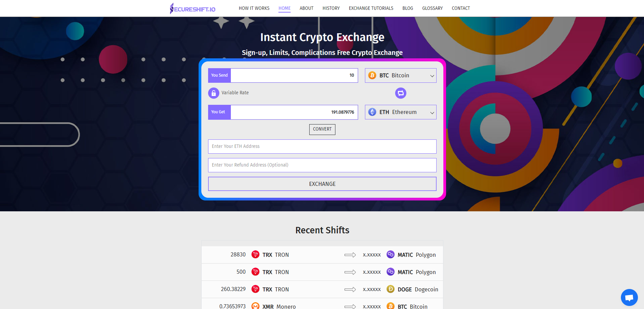This screenshot has height=309, width=644.
Task: Click the TRON icon in the 260.38229 row
Action: pyautogui.click(x=255, y=289)
